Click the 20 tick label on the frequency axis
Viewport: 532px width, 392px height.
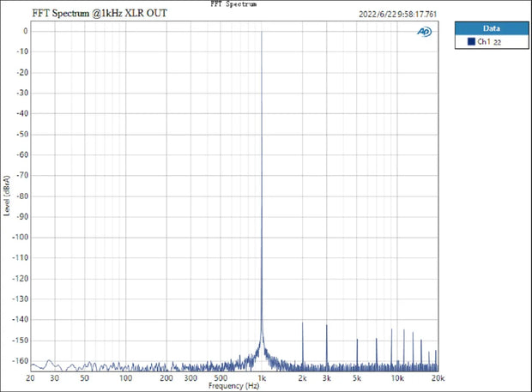[31, 377]
